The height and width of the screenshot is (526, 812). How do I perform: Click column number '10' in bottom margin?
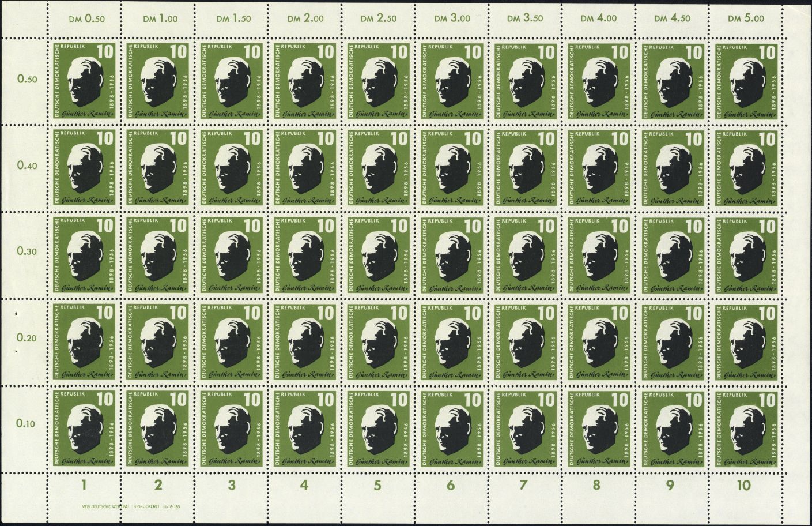coord(743,485)
